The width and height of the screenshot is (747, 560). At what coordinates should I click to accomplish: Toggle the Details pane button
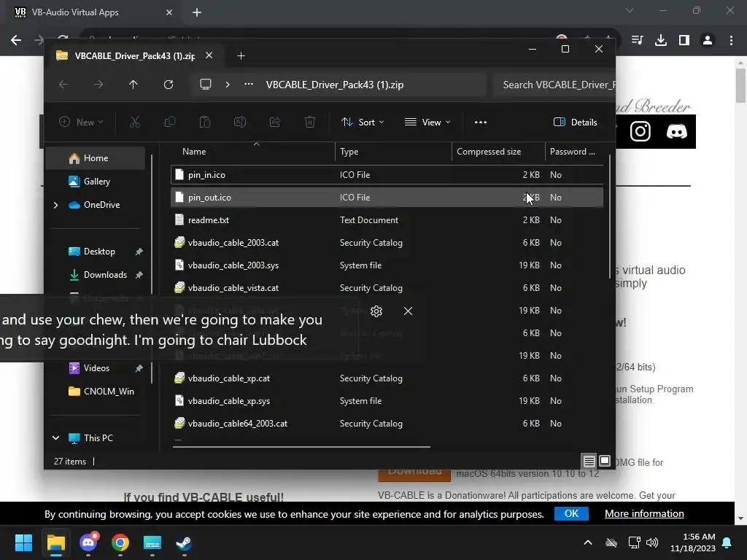click(x=575, y=122)
